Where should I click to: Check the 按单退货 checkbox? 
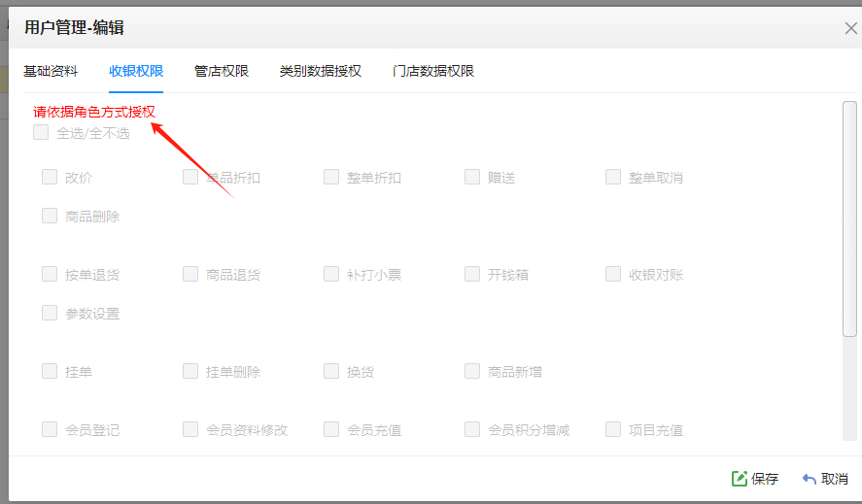(x=50, y=274)
